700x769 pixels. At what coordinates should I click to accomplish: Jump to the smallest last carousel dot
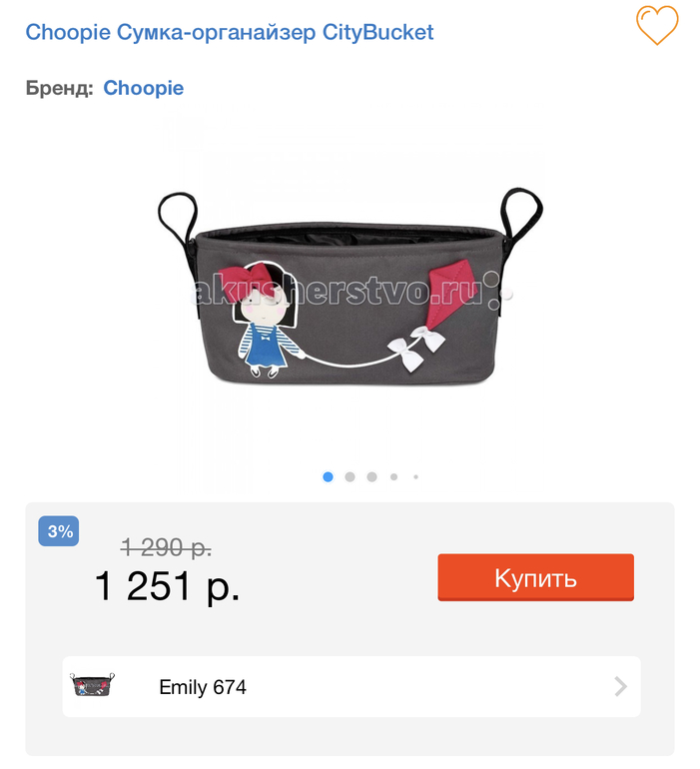pos(416,476)
